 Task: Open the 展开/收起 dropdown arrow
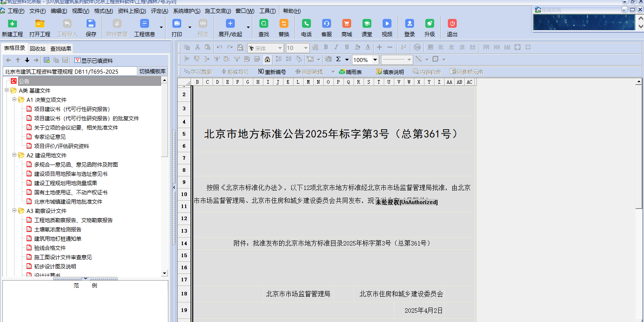248,27
